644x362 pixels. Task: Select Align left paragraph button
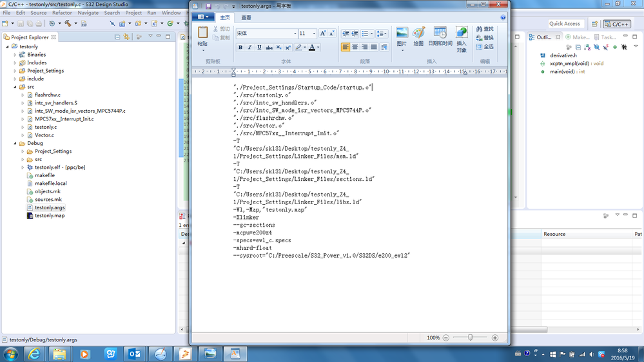[x=346, y=47]
